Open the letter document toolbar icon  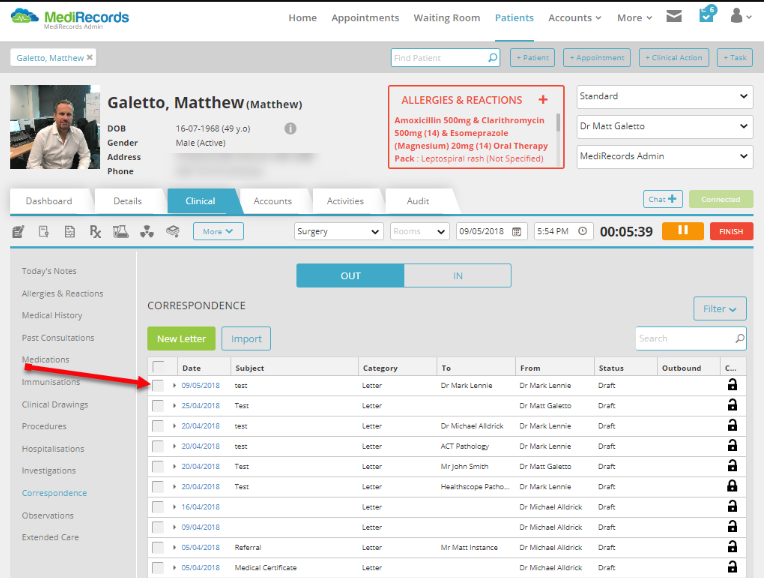70,231
